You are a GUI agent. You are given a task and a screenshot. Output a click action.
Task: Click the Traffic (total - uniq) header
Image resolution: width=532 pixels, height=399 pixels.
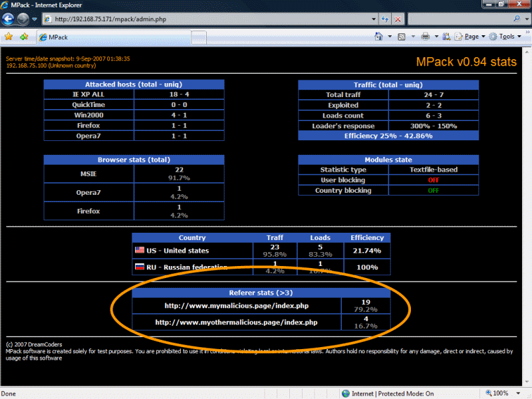coord(388,85)
